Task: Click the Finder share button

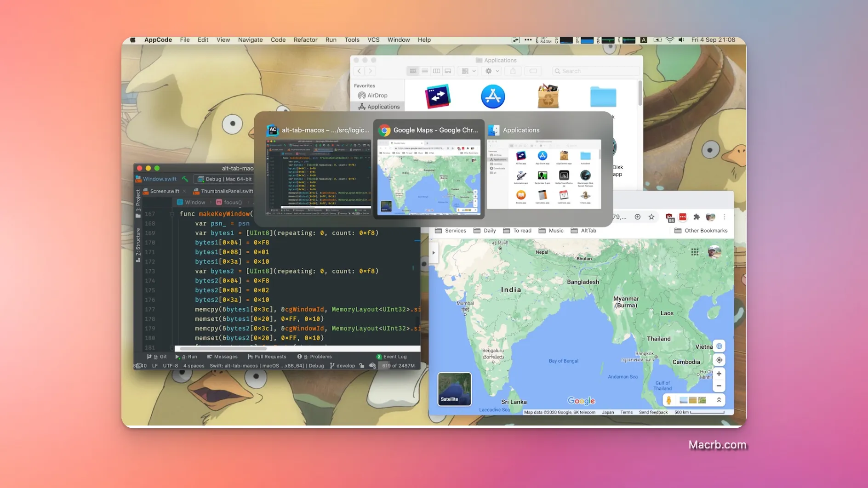Action: pyautogui.click(x=513, y=71)
